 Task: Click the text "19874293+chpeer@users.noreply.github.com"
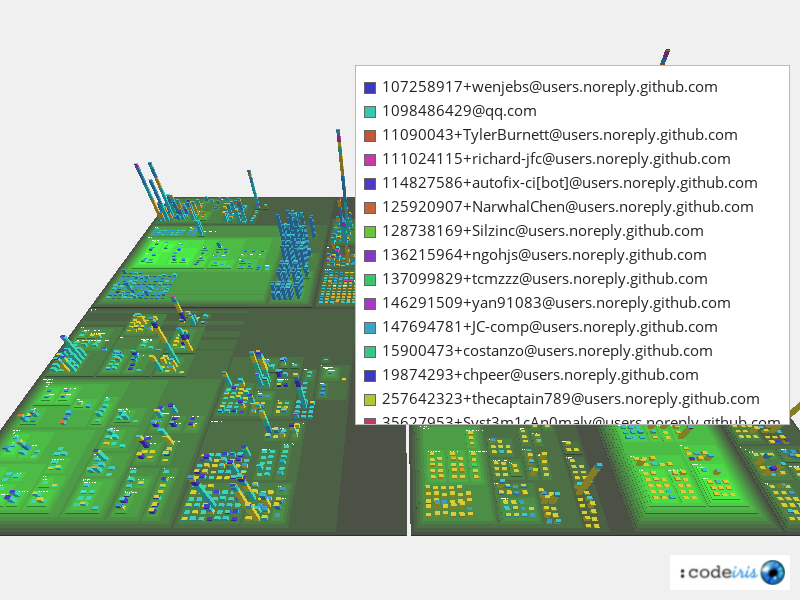tap(540, 375)
